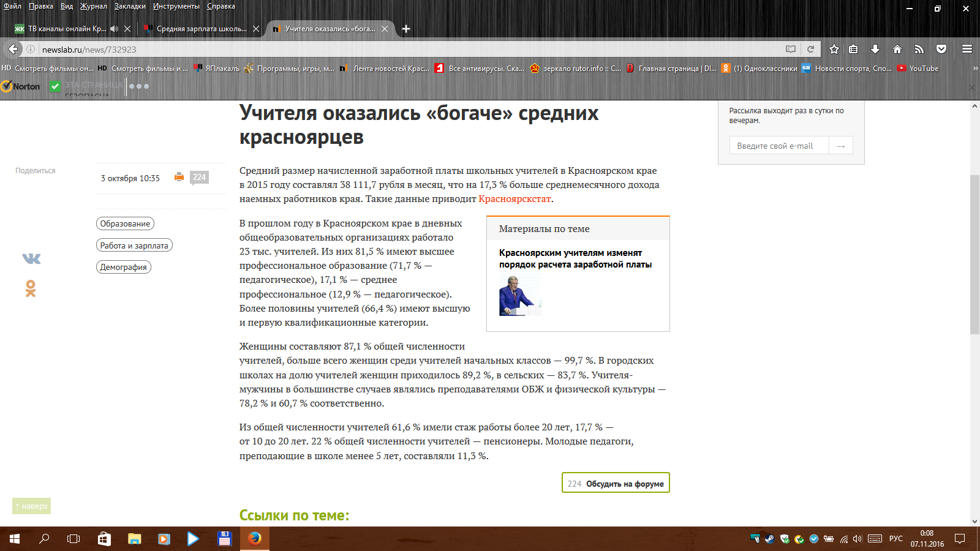The height and width of the screenshot is (551, 980).
Task: Open the Инструменты menu
Action: pyautogui.click(x=176, y=6)
